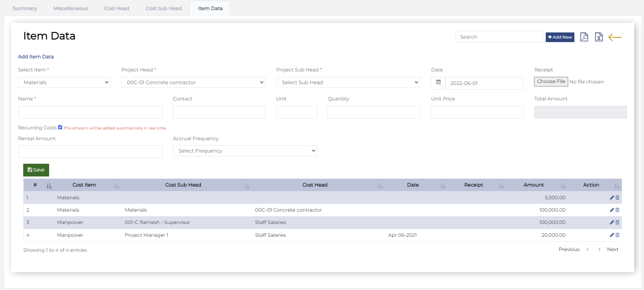The height and width of the screenshot is (290, 644).
Task: Delete the 00C-01 Concrete contractor row
Action: point(617,210)
